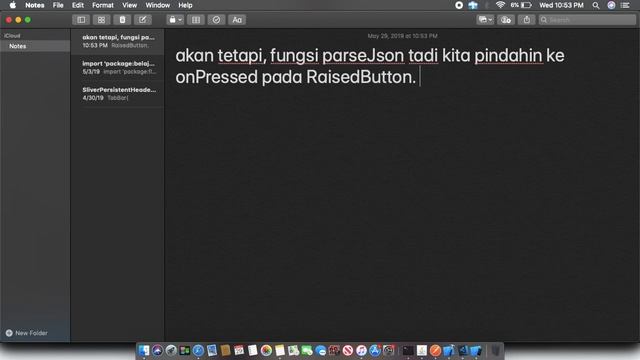This screenshot has width=640, height=360.
Task: Click the word 'RaisedButton.' in note body
Action: point(361,77)
